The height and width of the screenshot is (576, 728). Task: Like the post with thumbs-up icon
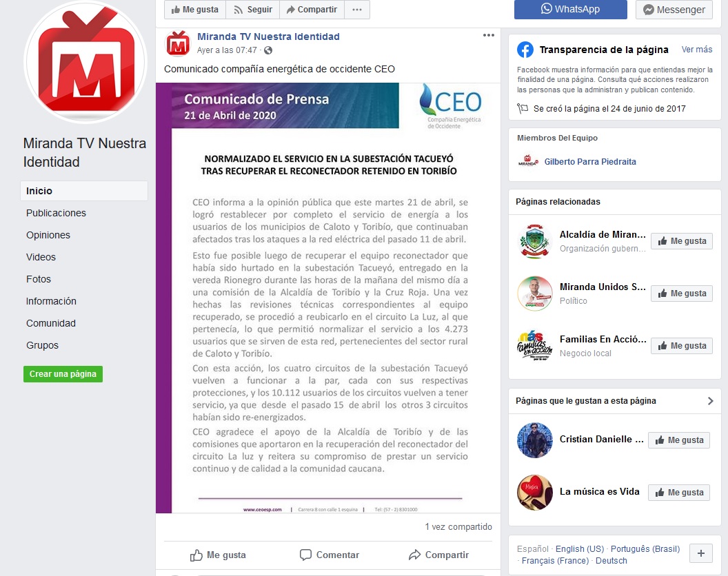[218, 555]
